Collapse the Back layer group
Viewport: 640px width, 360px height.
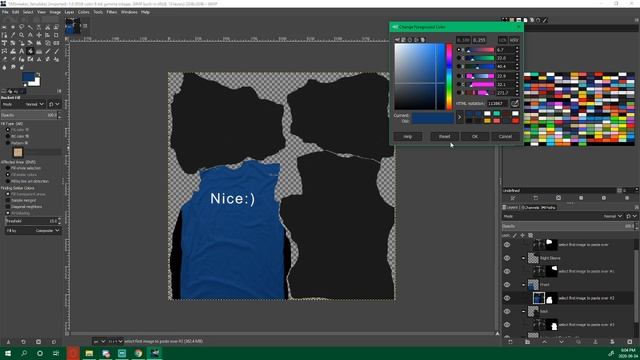[523, 311]
